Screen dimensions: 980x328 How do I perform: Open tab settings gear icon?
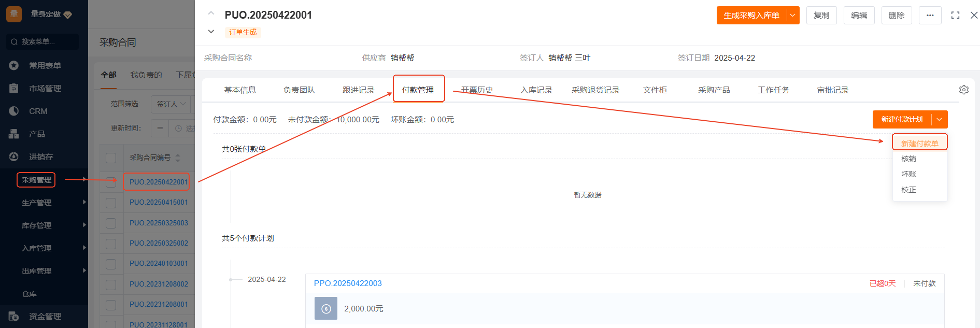click(x=964, y=90)
